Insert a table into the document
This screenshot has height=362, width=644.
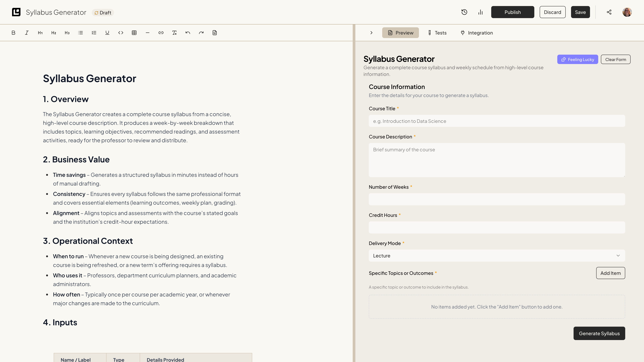tap(134, 33)
